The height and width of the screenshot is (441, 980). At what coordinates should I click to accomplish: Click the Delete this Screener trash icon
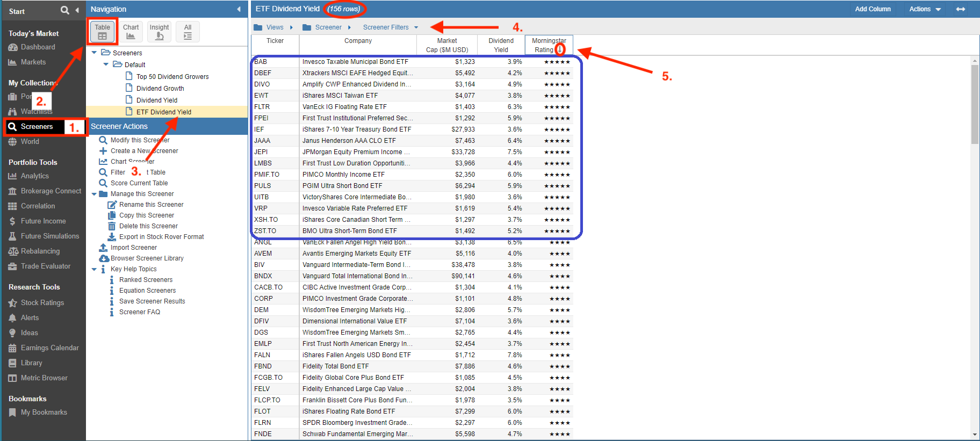coord(112,226)
